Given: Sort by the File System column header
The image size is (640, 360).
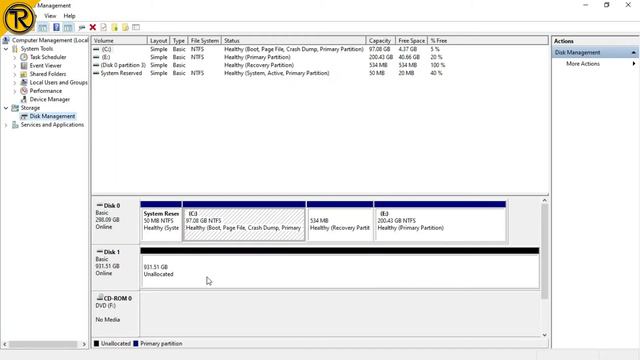Looking at the screenshot, I should (204, 41).
